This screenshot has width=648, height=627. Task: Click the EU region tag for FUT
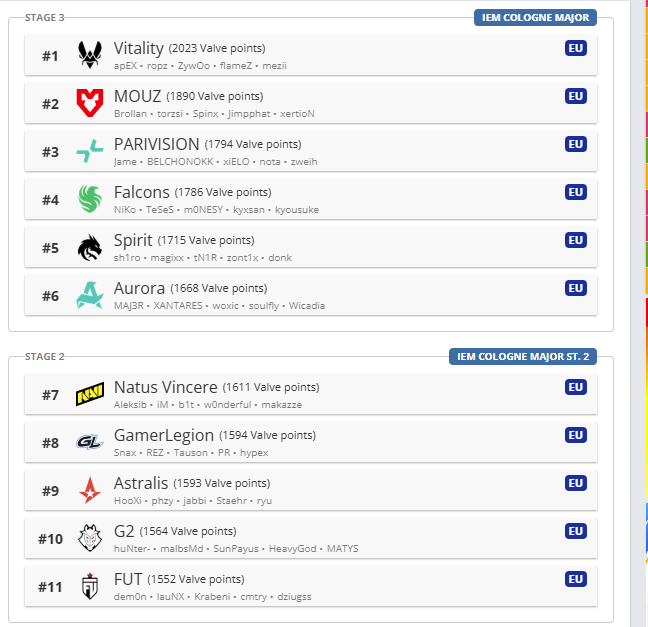click(x=575, y=579)
